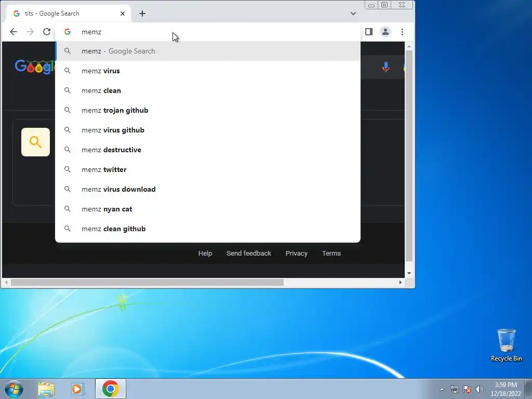Go forward using the browser forward arrow
The image size is (532, 399).
click(30, 32)
